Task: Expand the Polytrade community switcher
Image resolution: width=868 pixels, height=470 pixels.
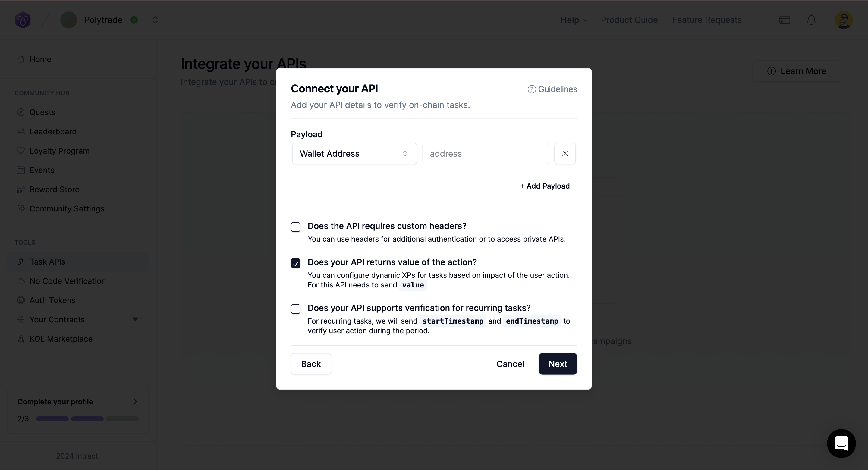Action: (x=155, y=20)
